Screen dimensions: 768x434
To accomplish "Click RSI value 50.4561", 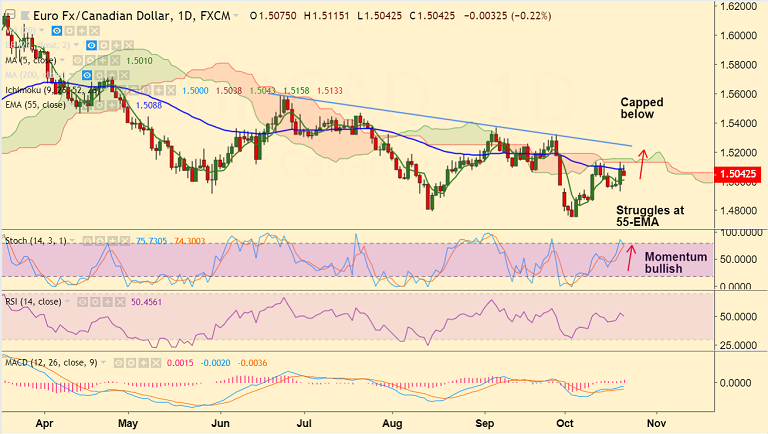I will point(146,302).
